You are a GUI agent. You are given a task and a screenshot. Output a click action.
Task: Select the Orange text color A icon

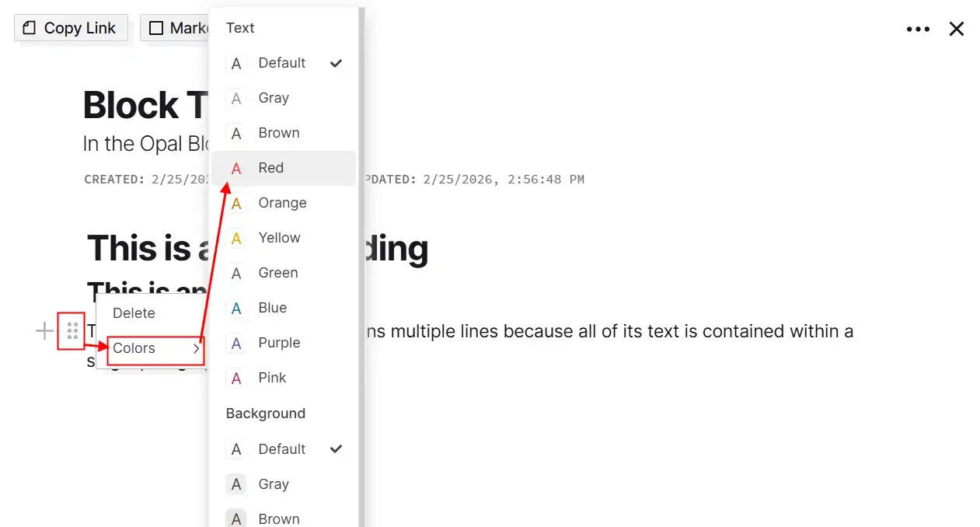(235, 203)
